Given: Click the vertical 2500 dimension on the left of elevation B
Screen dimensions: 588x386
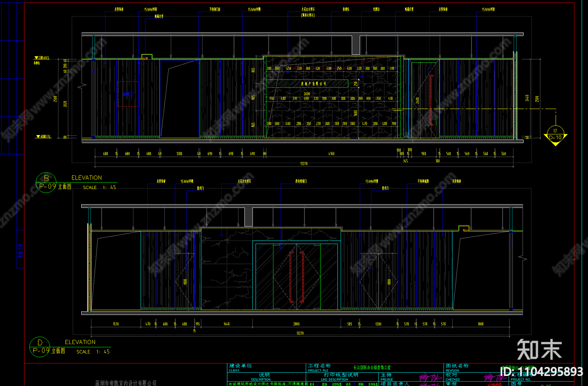Looking at the screenshot, I should click(55, 99).
